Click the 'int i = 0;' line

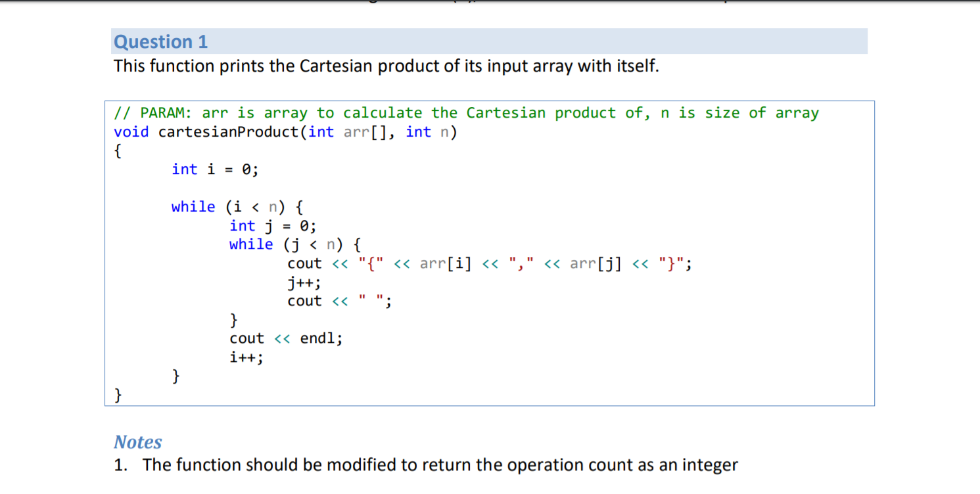(x=215, y=169)
